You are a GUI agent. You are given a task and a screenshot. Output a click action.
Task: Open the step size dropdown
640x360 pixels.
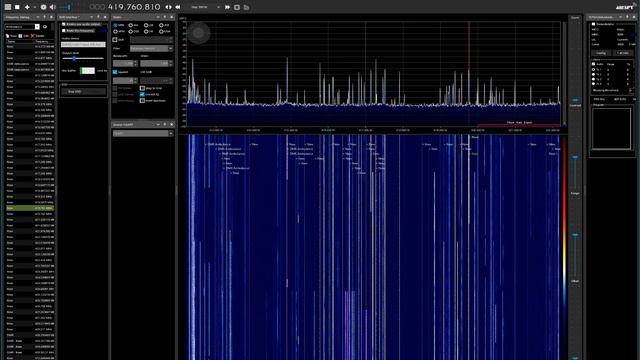tap(205, 7)
